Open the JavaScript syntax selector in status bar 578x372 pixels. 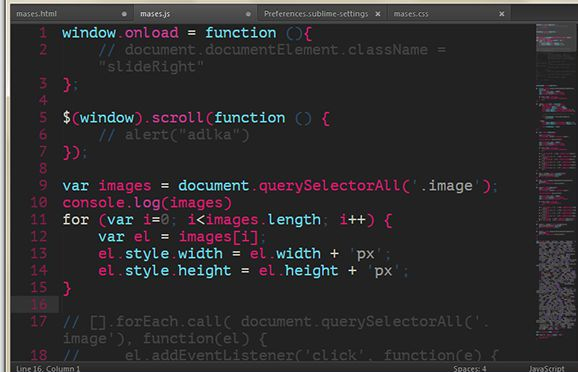tap(546, 368)
